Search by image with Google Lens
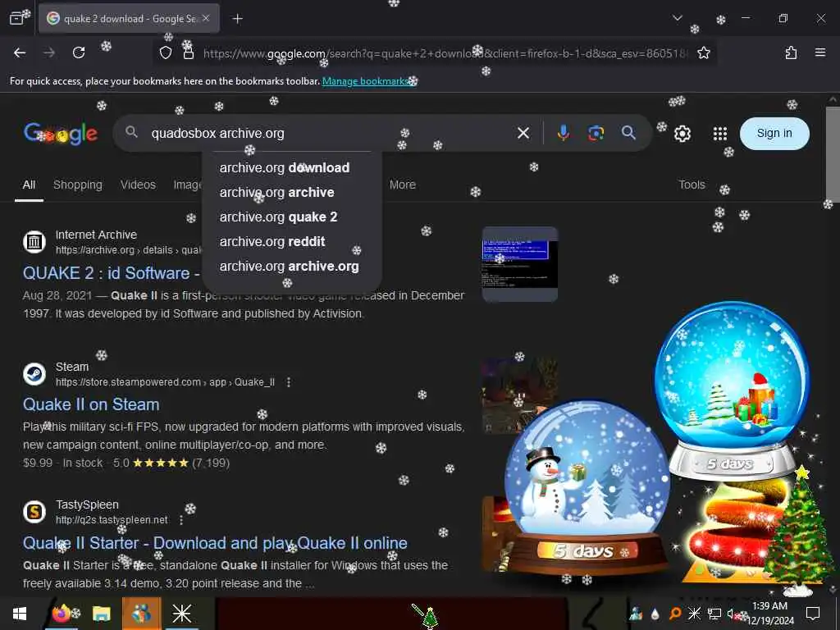840x630 pixels. point(596,133)
